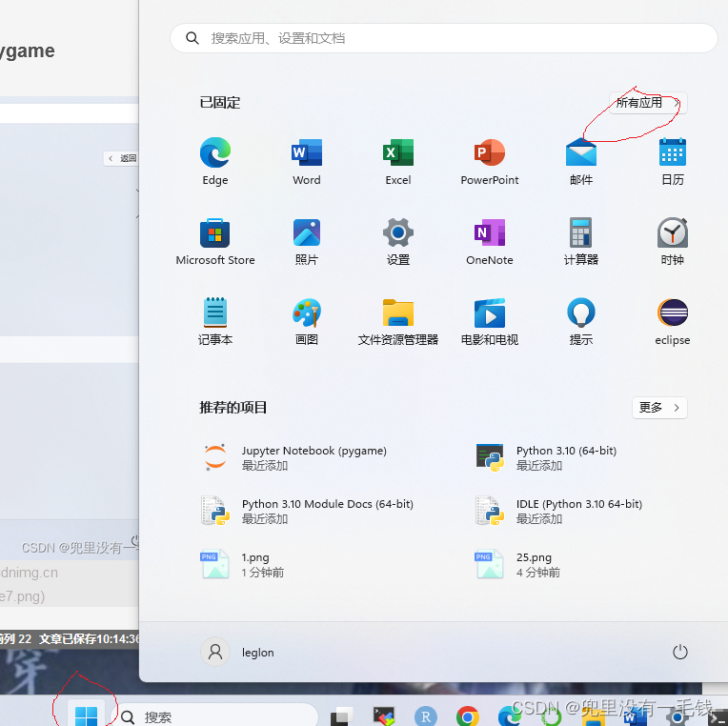Screen dimensions: 728x726
Task: Open IDLE (Python 3.10 64-bit)
Action: pyautogui.click(x=559, y=511)
